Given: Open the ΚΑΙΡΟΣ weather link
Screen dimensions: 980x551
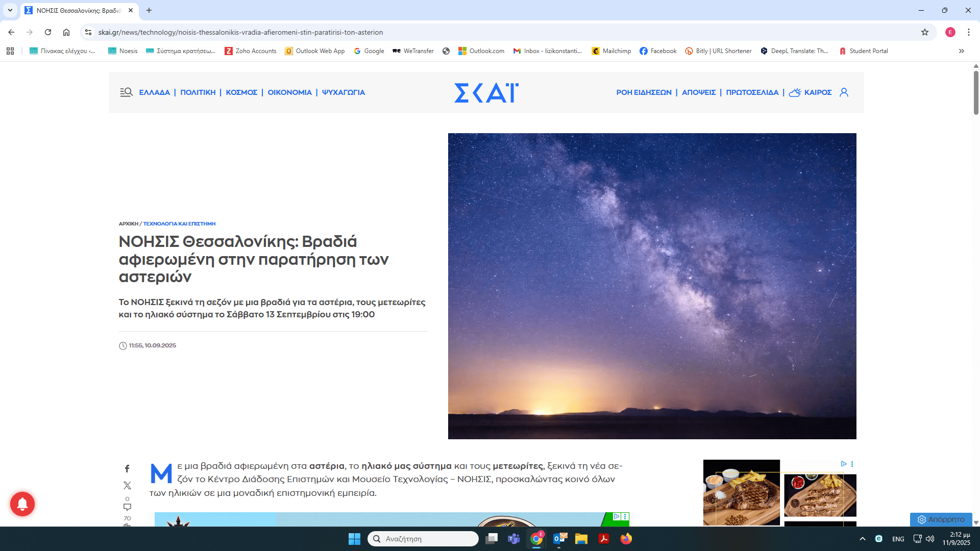Looking at the screenshot, I should pos(817,92).
